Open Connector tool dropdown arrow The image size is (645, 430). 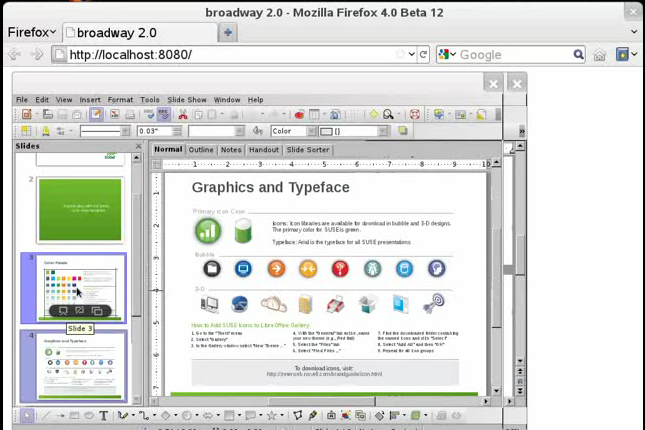tap(154, 416)
